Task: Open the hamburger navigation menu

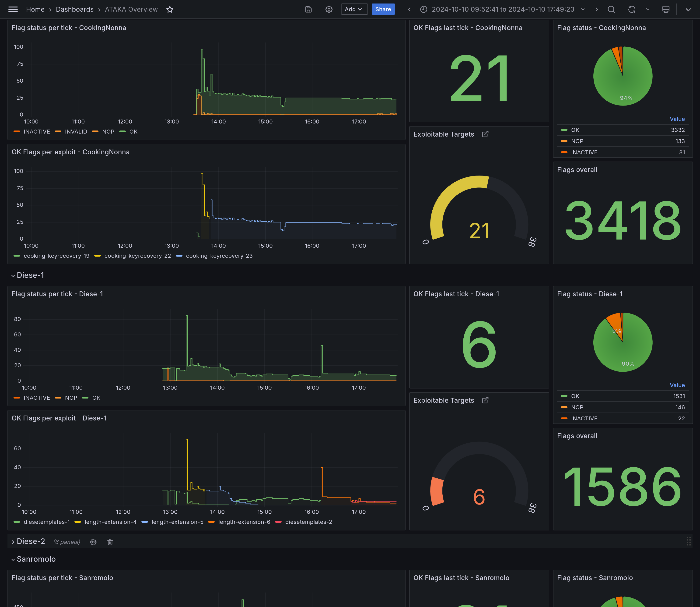Action: [13, 9]
